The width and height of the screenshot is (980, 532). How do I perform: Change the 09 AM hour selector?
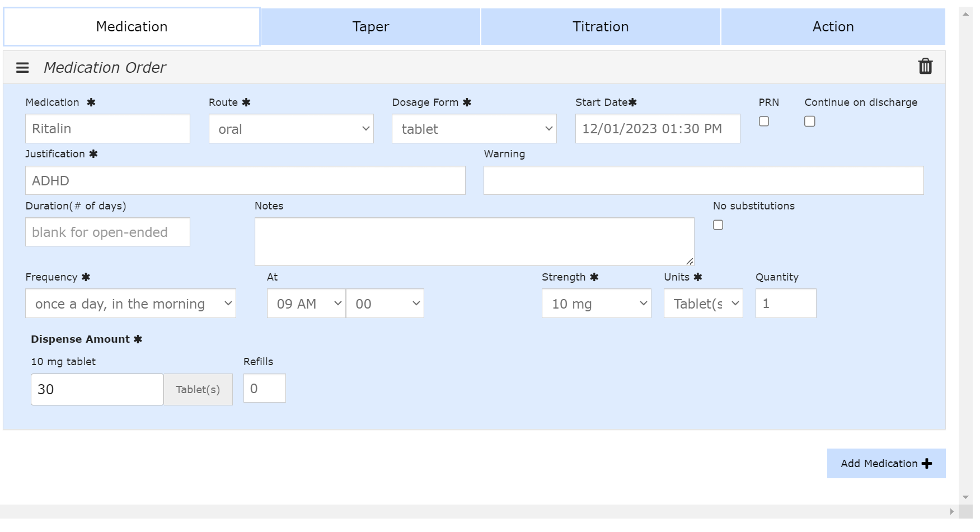click(306, 304)
